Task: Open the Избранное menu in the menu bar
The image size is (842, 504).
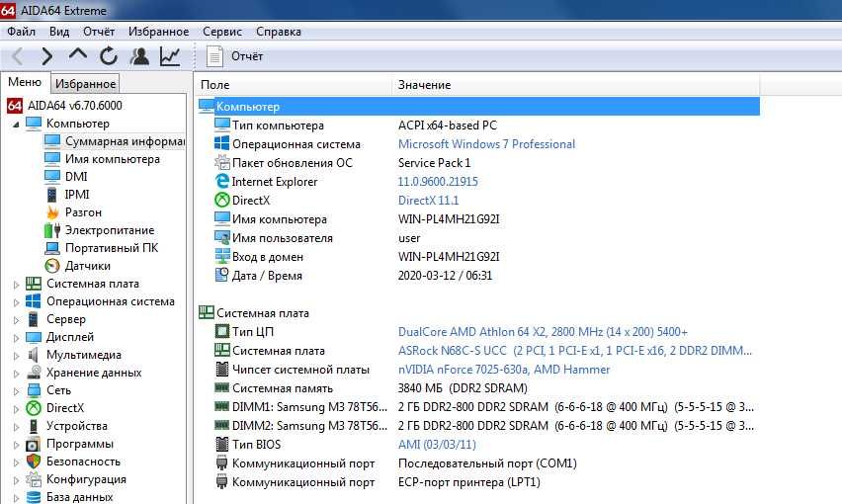Action: point(158,32)
